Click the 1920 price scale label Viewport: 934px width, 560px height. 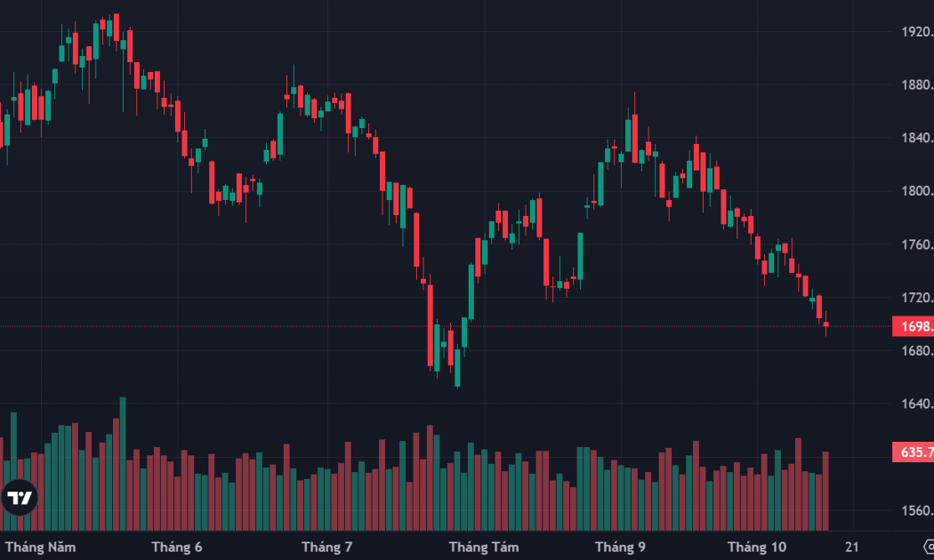(917, 31)
